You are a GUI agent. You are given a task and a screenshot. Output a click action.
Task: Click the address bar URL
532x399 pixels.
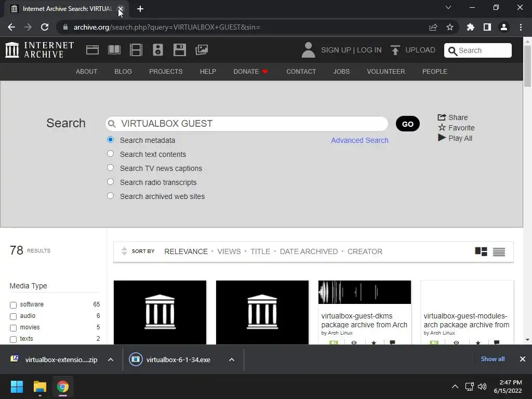tap(167, 27)
